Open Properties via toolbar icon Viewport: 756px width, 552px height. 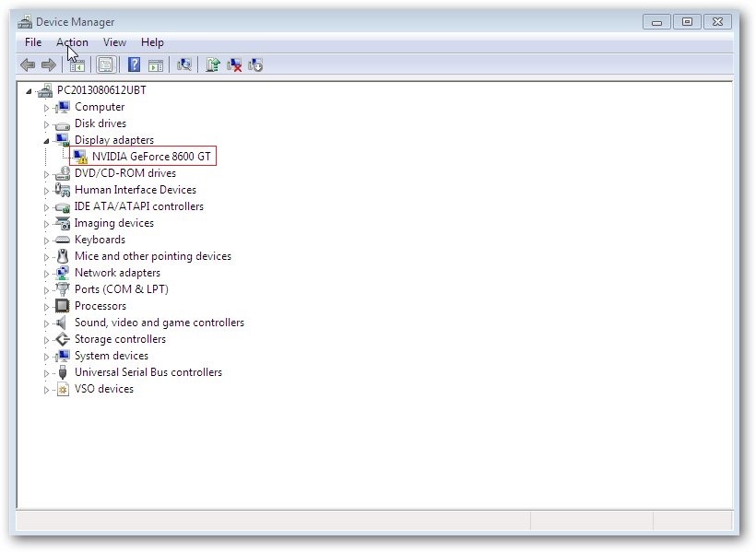[106, 65]
